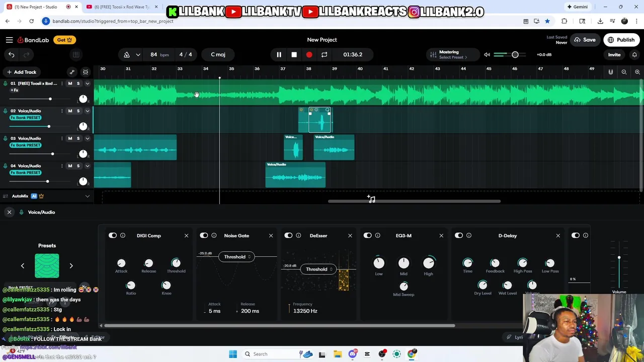644x362 pixels.
Task: Open track 01 three-dot menu
Action: (62, 83)
